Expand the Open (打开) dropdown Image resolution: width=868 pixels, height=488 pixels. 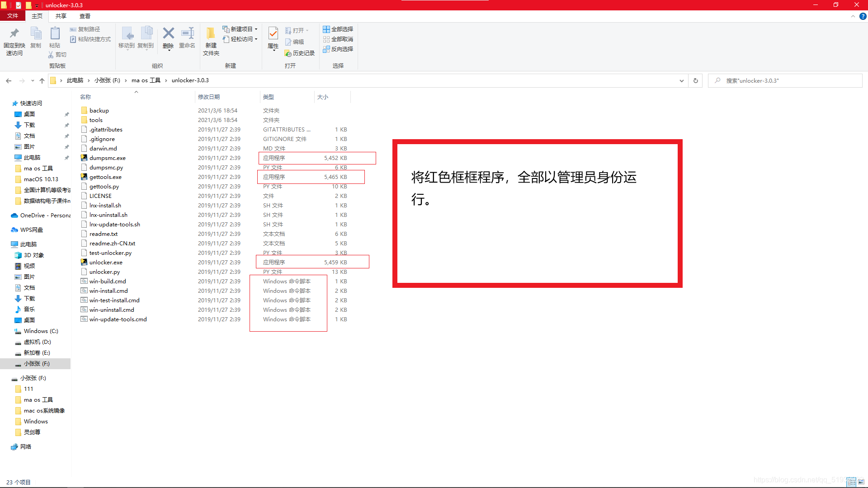click(x=297, y=30)
